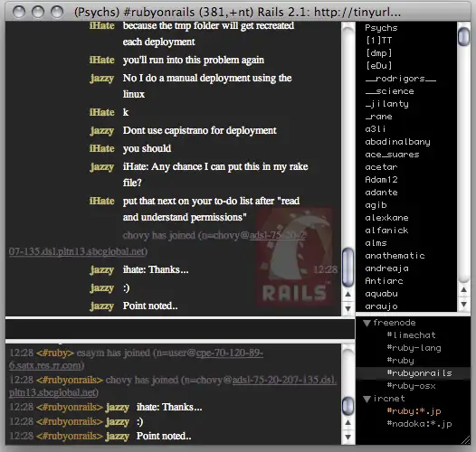This screenshot has height=452, width=476.
Task: Click the window resize grip corner
Action: point(466,441)
